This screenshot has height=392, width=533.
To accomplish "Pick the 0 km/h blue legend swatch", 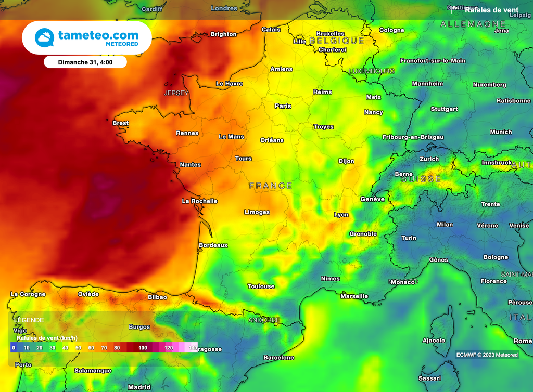I will 14,347.
